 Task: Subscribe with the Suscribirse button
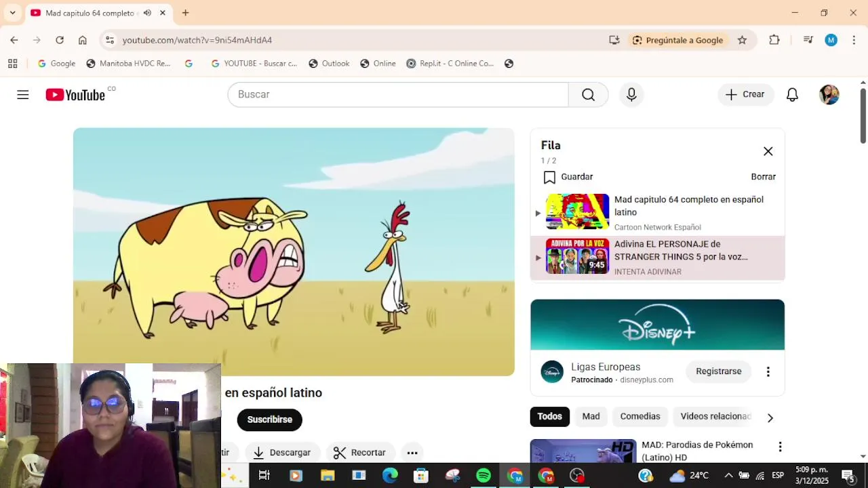coord(269,420)
